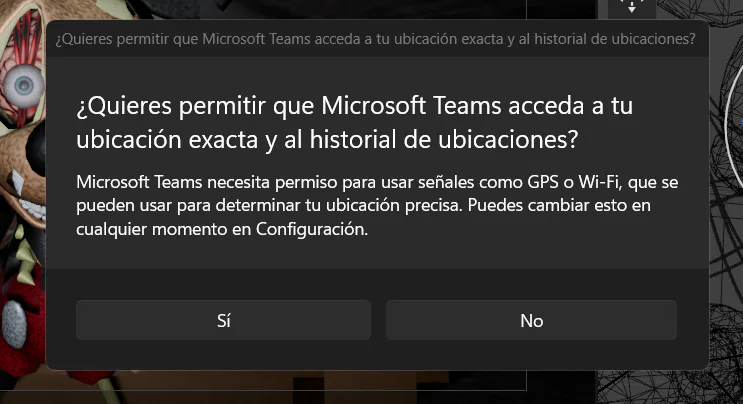Screen dimensions: 743x404
Task: Deny location access with the No button
Action: pyautogui.click(x=531, y=320)
